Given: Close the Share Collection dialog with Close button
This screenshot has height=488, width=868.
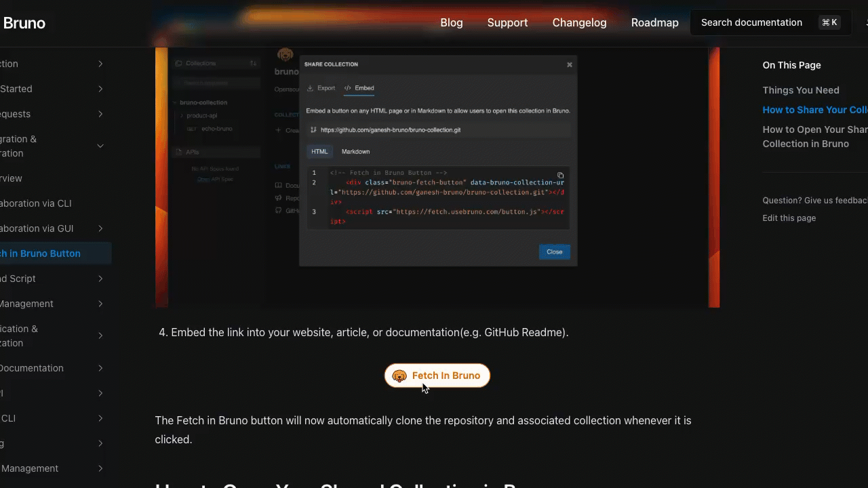Looking at the screenshot, I should [554, 251].
